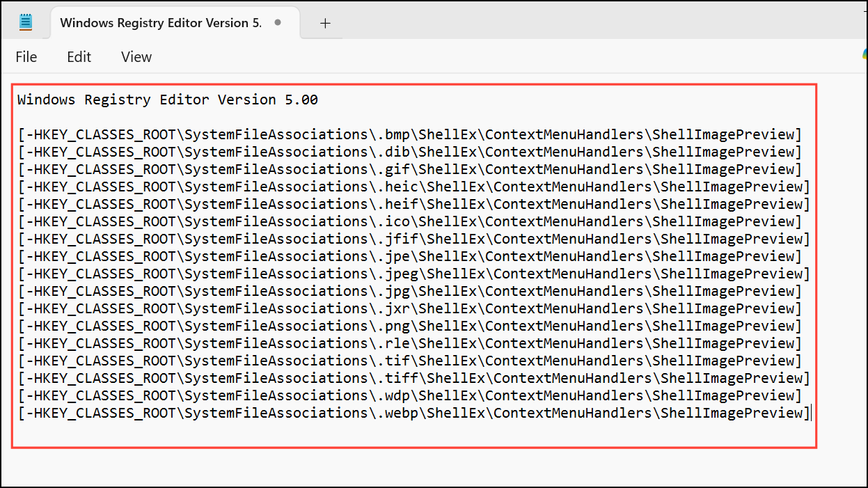The width and height of the screenshot is (868, 488).
Task: Click the line containing .tiff
Action: [414, 378]
